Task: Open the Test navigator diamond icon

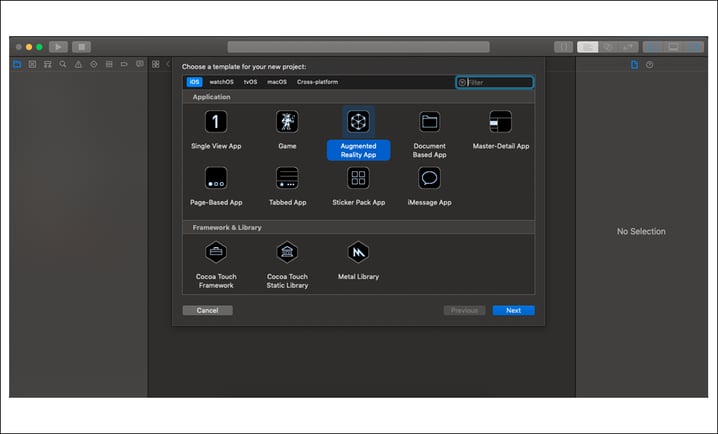Action: 93,64
